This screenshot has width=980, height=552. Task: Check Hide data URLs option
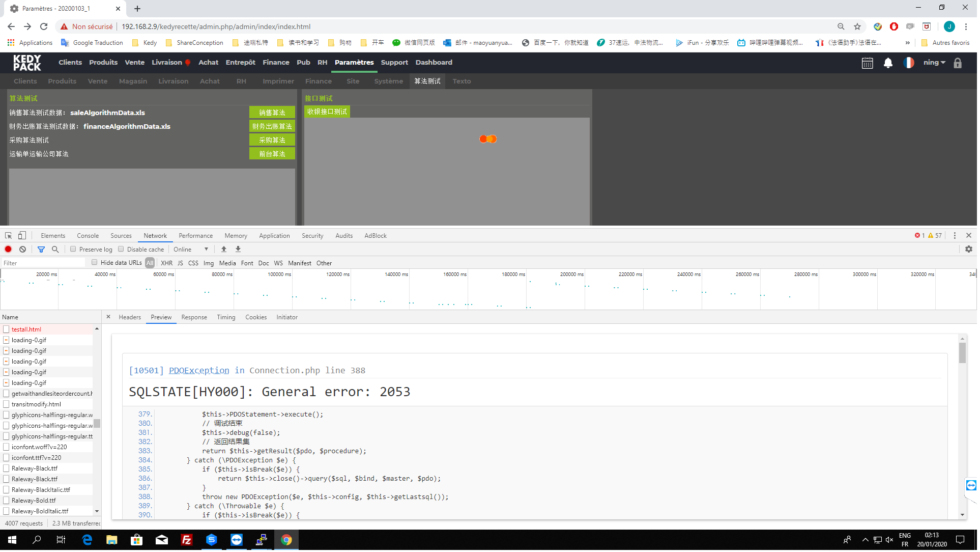94,263
